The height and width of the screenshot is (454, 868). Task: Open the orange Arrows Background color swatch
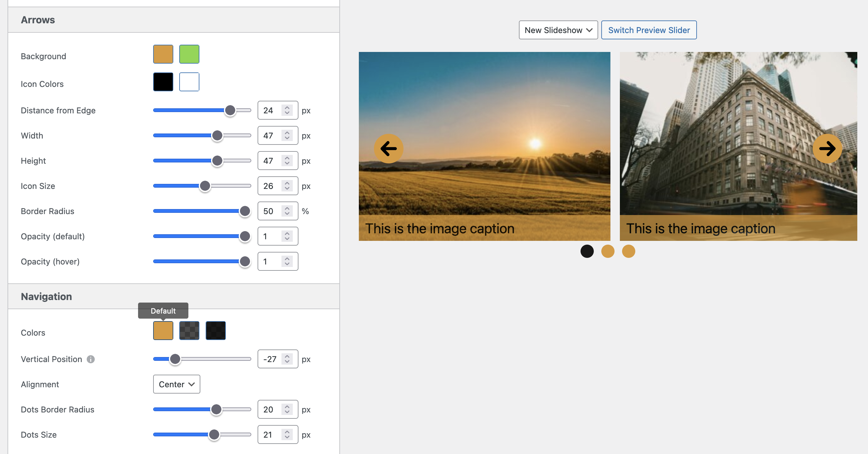(x=163, y=54)
